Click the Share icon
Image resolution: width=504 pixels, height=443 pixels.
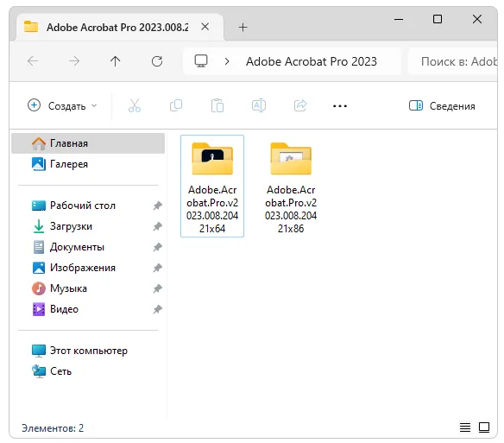(300, 105)
